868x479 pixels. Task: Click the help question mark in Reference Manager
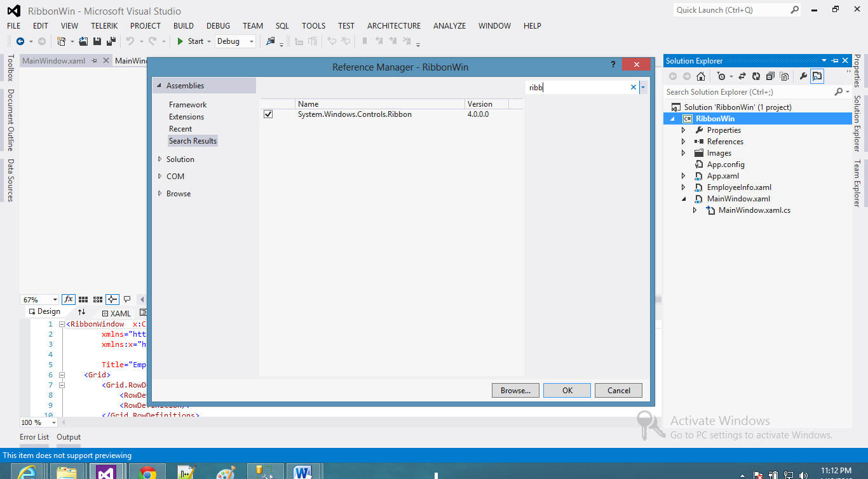click(613, 64)
